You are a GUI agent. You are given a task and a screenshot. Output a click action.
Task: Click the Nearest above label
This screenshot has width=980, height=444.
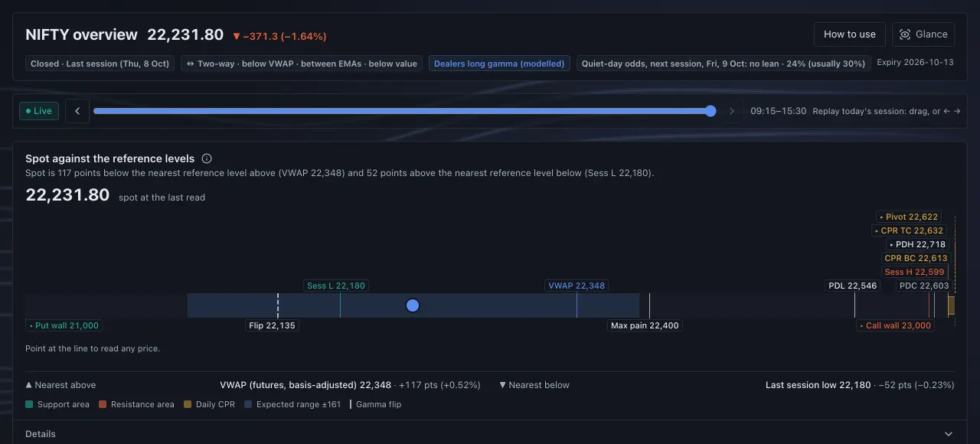pyautogui.click(x=60, y=385)
